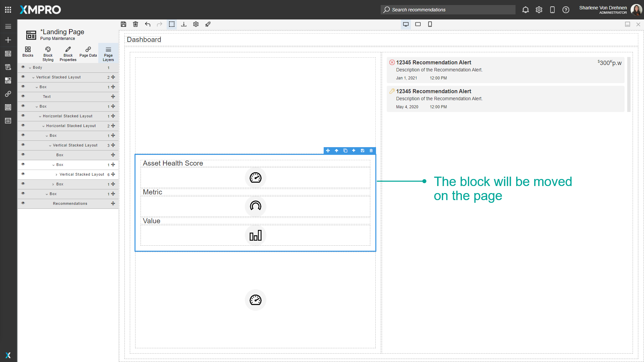Open page settings via the gear icon
Screen dimensions: 644x362
(196, 24)
